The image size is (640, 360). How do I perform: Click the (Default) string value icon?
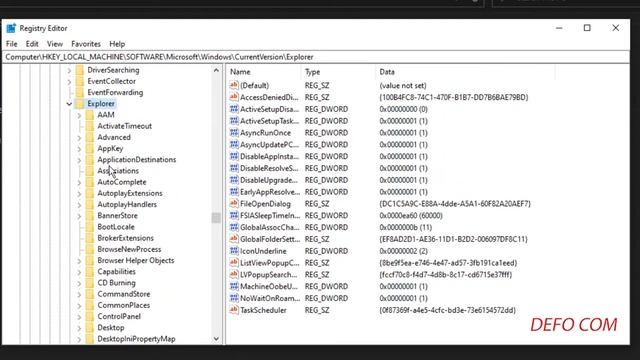click(234, 85)
